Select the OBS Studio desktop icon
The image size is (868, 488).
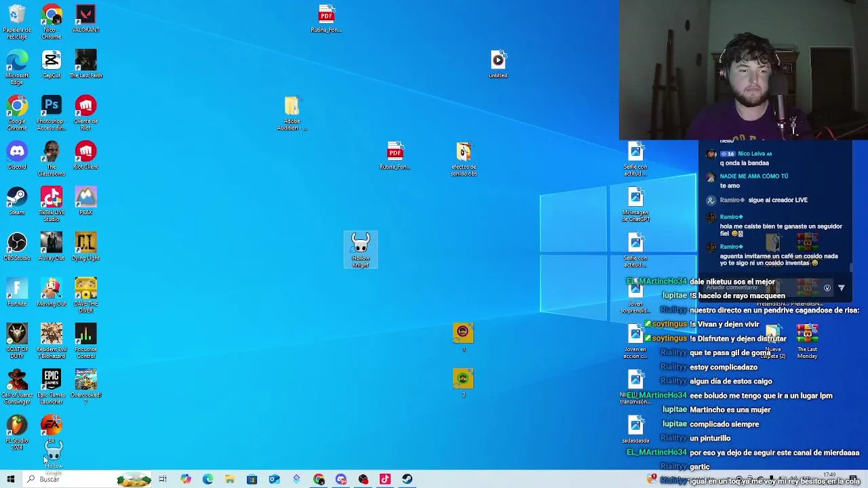pyautogui.click(x=17, y=247)
